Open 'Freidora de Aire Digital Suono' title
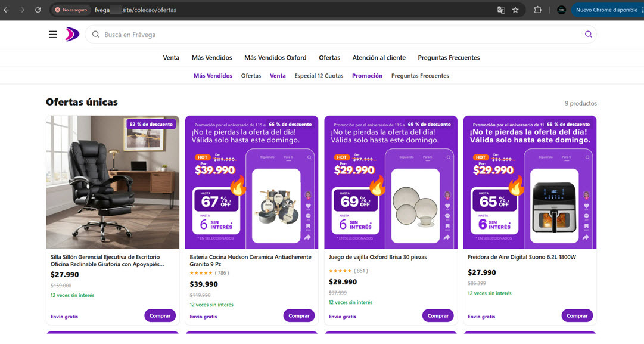The height and width of the screenshot is (344, 644). pos(522,257)
